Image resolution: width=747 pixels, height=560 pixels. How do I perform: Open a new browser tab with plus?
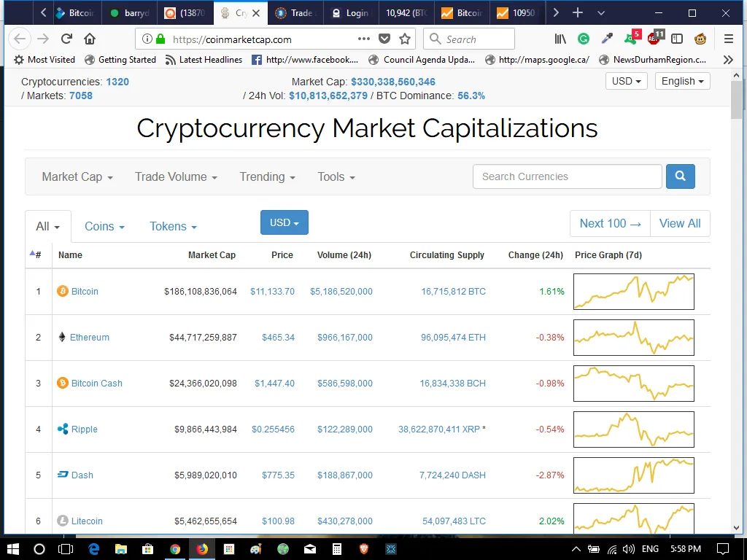click(x=578, y=13)
